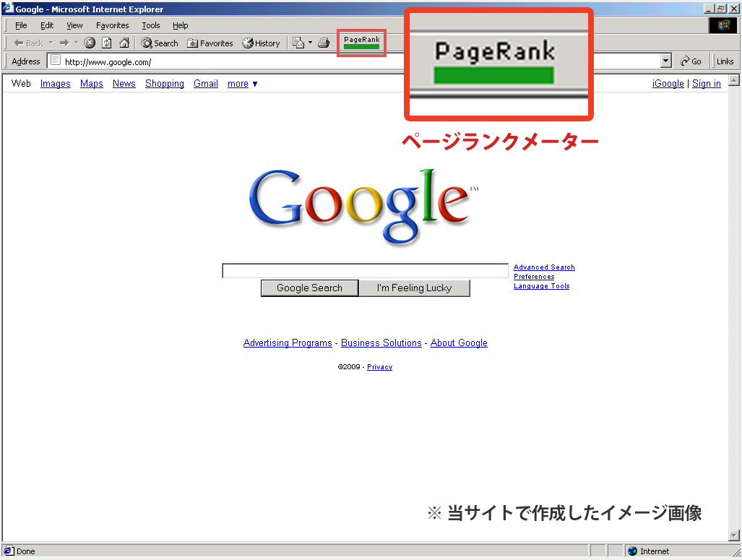Viewport: 742px width, 560px height.
Task: Open the View menu
Action: click(74, 25)
